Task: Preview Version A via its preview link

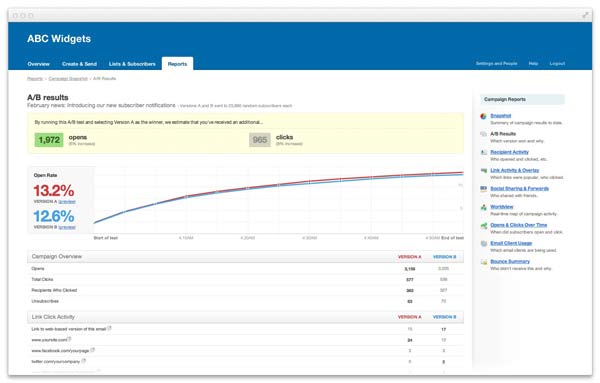Action: point(67,202)
